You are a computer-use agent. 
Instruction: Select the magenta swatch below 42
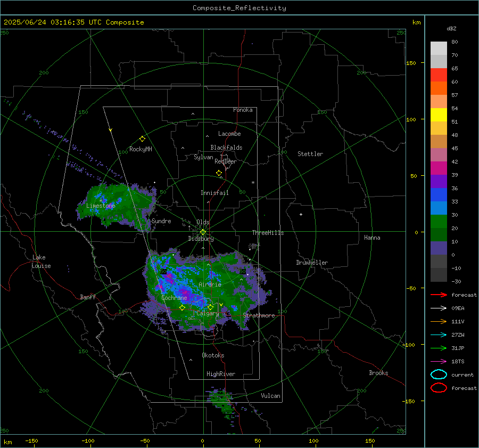click(439, 168)
